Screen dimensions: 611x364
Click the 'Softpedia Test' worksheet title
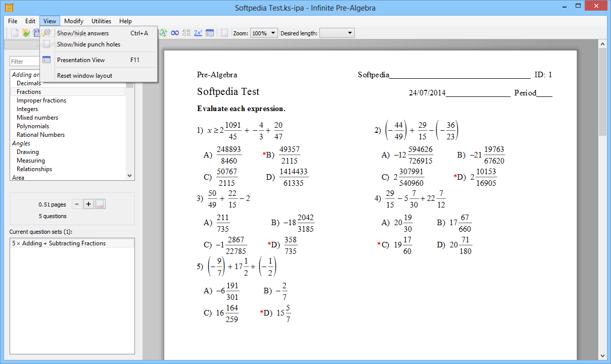pos(228,92)
